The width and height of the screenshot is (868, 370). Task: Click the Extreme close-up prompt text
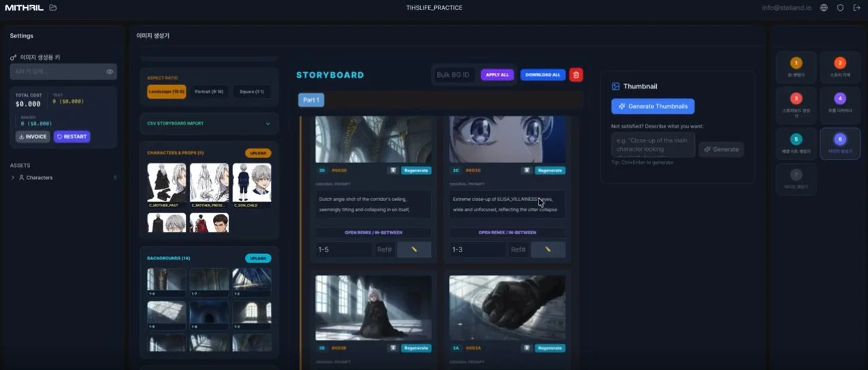[x=507, y=204]
